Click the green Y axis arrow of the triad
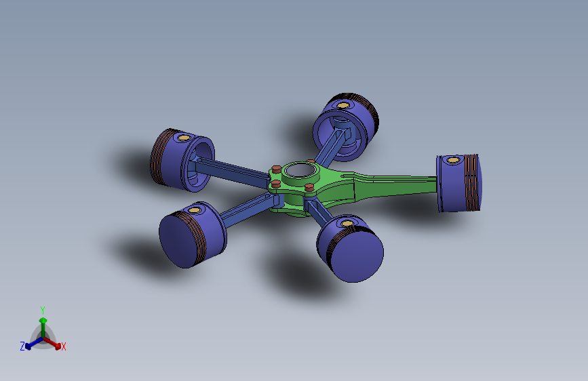The height and width of the screenshot is (381, 588). pos(43,326)
